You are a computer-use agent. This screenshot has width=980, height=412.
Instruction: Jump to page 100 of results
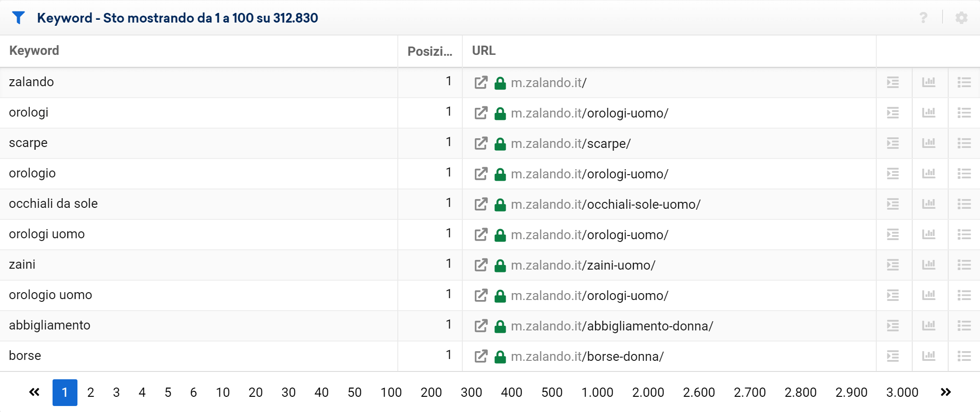391,393
